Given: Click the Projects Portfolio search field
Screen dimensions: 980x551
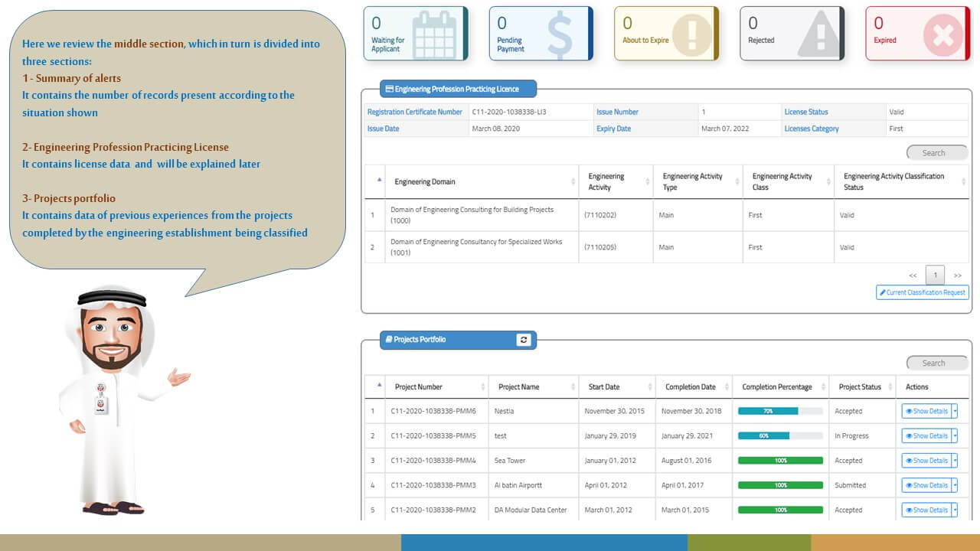Looking at the screenshot, I should coord(937,364).
